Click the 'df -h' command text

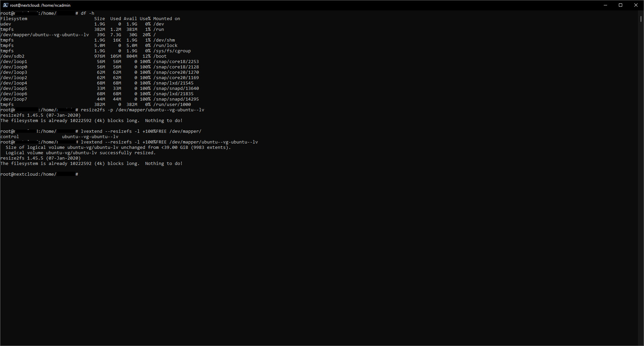[x=88, y=13]
